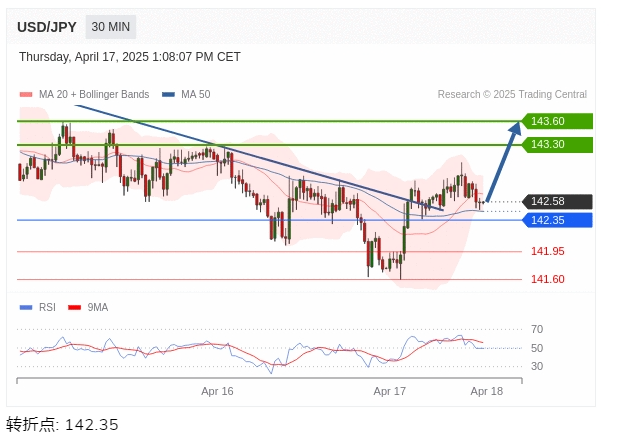Click the RSI 50 level label
Image resolution: width=632 pixels, height=439 pixels.
tap(537, 348)
